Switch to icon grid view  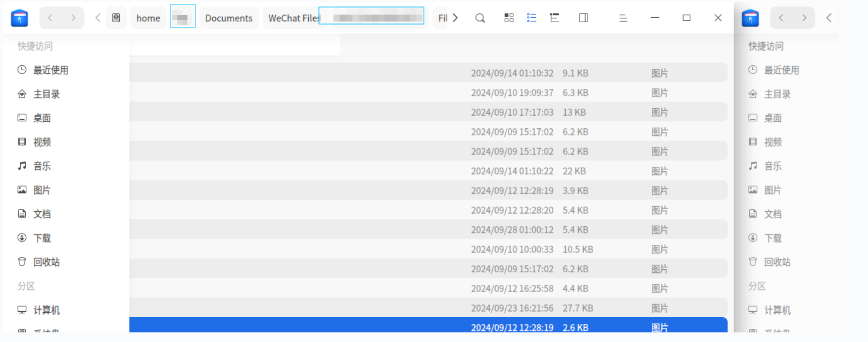509,18
